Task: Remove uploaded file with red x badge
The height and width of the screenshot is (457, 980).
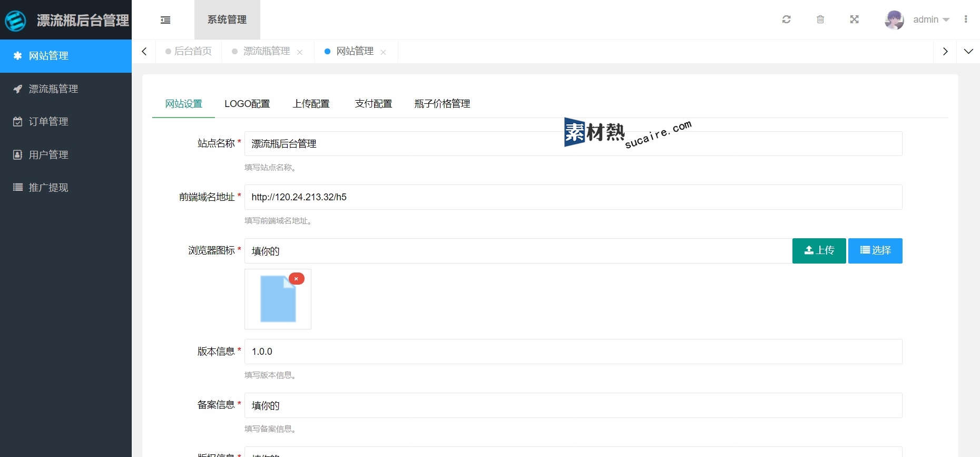Action: pyautogui.click(x=297, y=279)
